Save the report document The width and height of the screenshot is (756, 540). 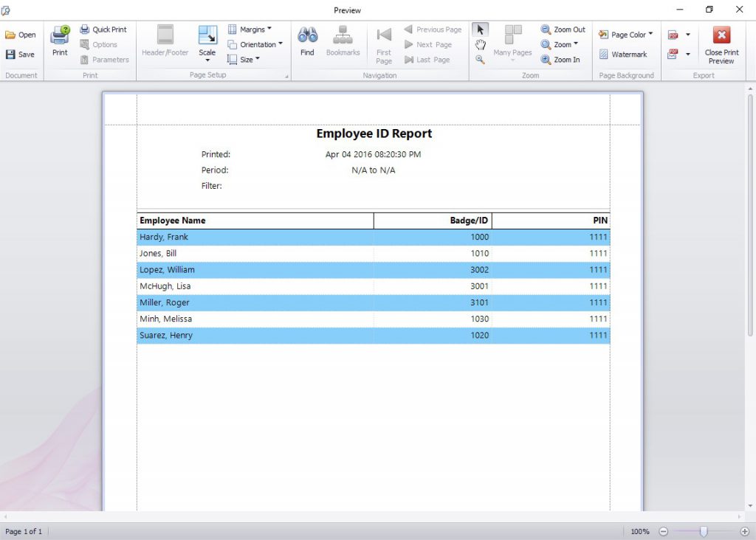[x=22, y=54]
